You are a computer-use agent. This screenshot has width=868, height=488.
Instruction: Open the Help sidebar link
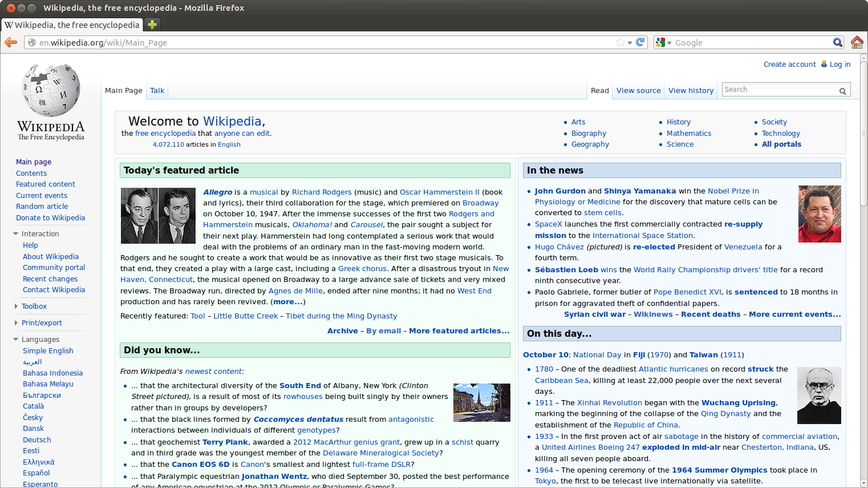(30, 245)
